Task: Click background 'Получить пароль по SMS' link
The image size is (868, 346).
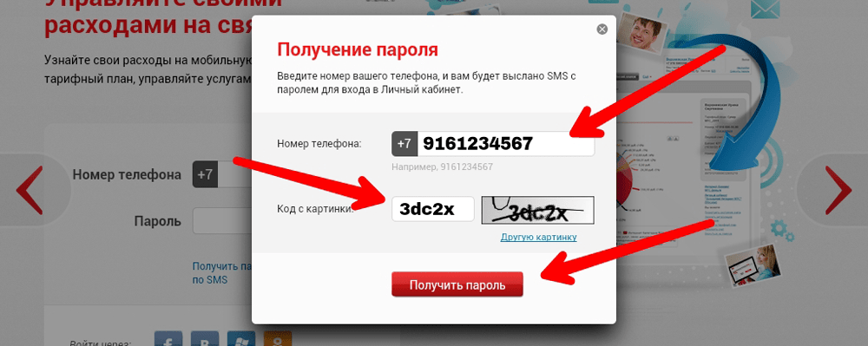Action: (222, 273)
